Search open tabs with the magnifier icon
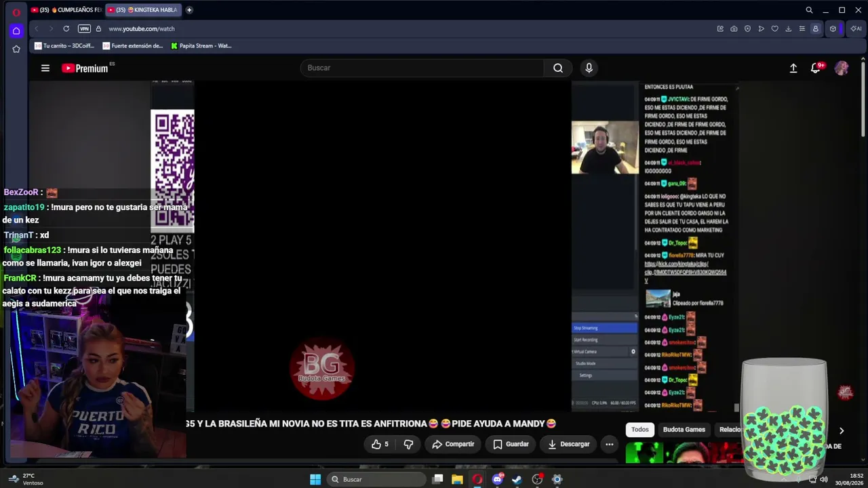The image size is (868, 488). (809, 10)
